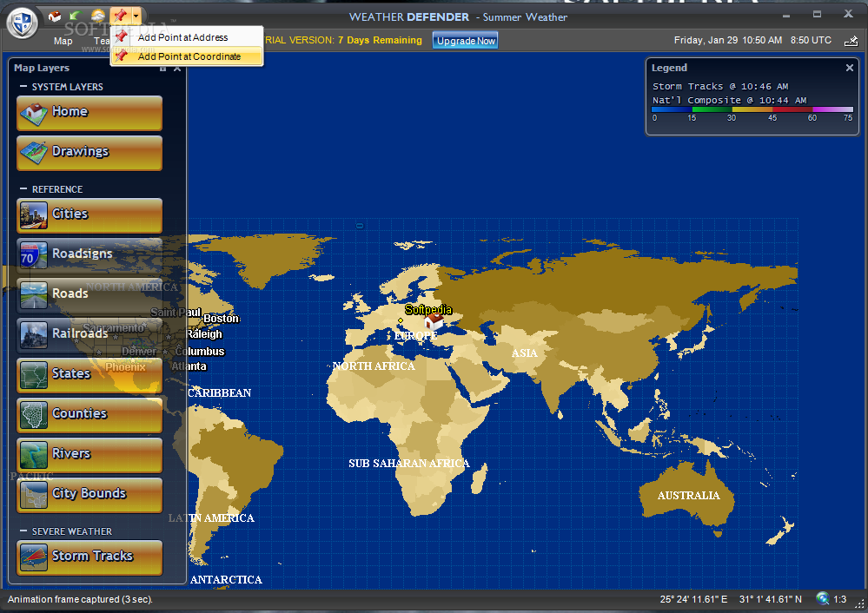The image size is (868, 613).
Task: Click the zoom magnifier icon in status bar
Action: pyautogui.click(x=823, y=598)
